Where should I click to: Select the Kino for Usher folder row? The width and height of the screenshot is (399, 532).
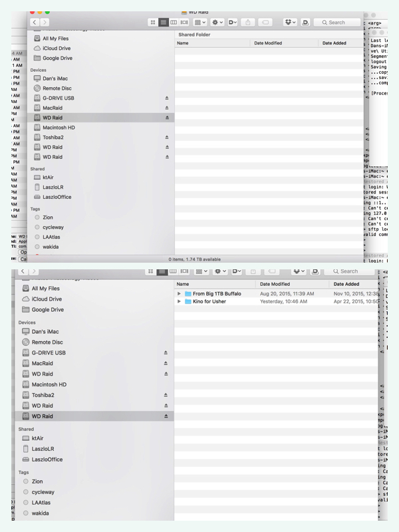click(276, 301)
